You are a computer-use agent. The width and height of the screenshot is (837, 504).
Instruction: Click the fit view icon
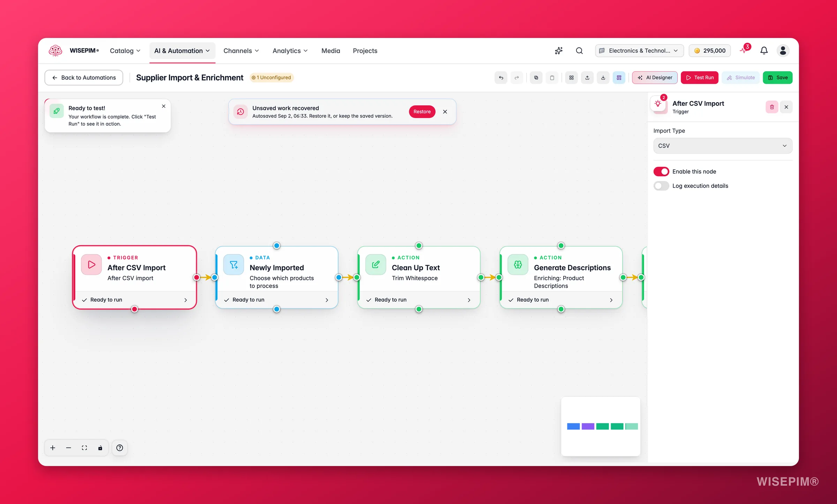84,448
